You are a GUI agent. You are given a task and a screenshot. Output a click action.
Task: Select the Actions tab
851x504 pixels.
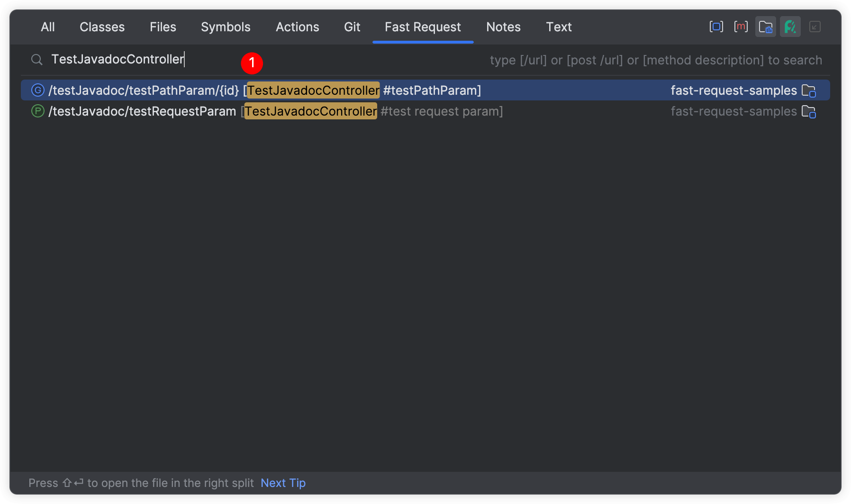point(297,27)
